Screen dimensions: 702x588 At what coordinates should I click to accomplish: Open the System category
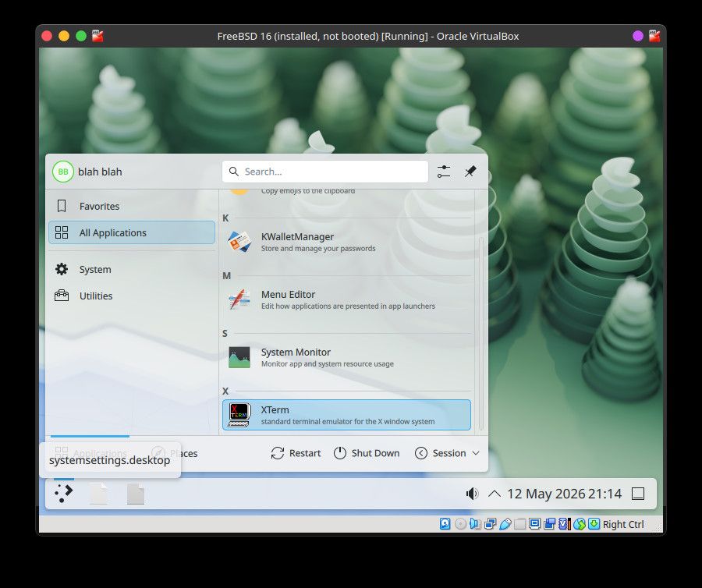[132, 269]
